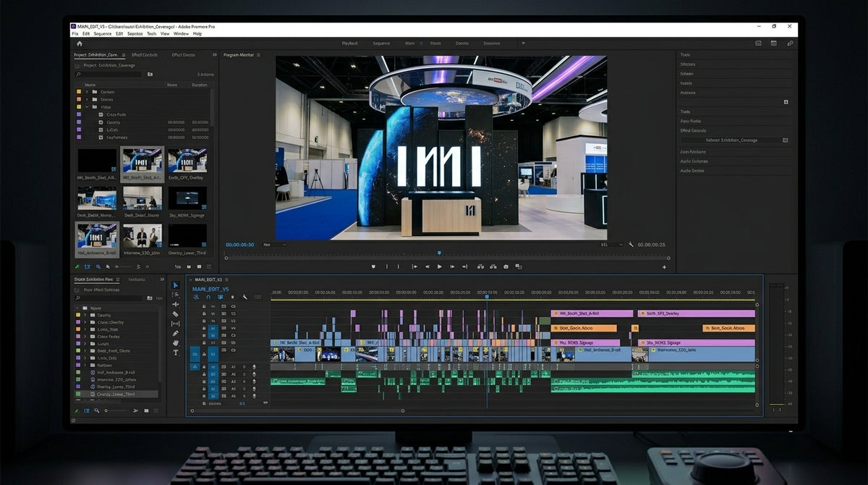Select the Type tool
Image resolution: width=868 pixels, height=485 pixels.
coord(176,353)
